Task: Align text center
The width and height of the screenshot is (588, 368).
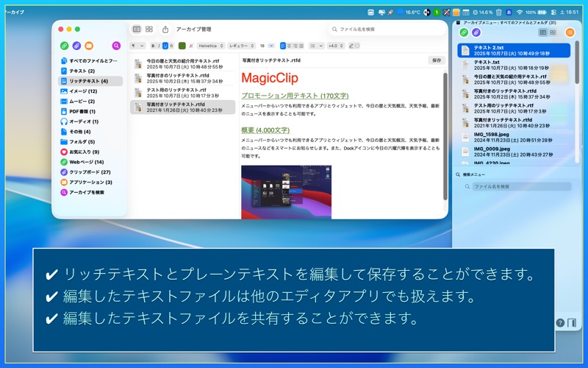Action: coord(289,46)
